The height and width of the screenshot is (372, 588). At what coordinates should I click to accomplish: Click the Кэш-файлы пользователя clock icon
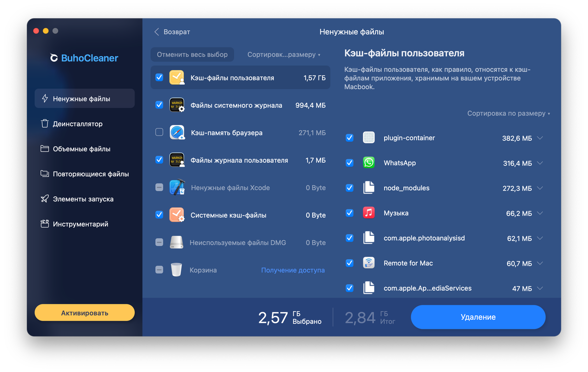tap(177, 78)
